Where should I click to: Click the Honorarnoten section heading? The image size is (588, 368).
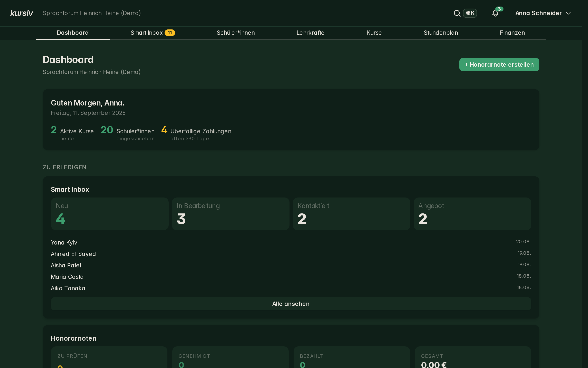pyautogui.click(x=74, y=338)
